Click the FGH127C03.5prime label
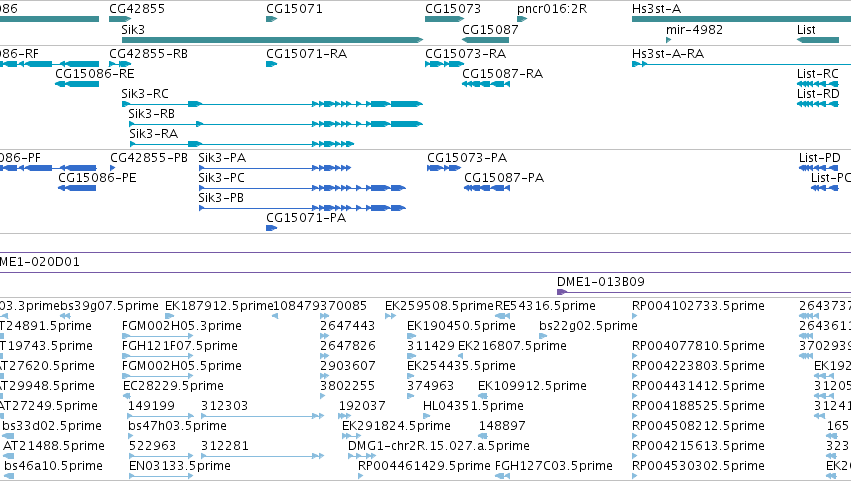Image resolution: width=851 pixels, height=481 pixels. pyautogui.click(x=554, y=466)
